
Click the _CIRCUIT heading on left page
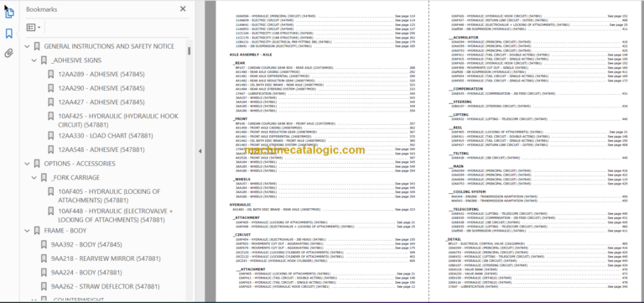coord(241,235)
